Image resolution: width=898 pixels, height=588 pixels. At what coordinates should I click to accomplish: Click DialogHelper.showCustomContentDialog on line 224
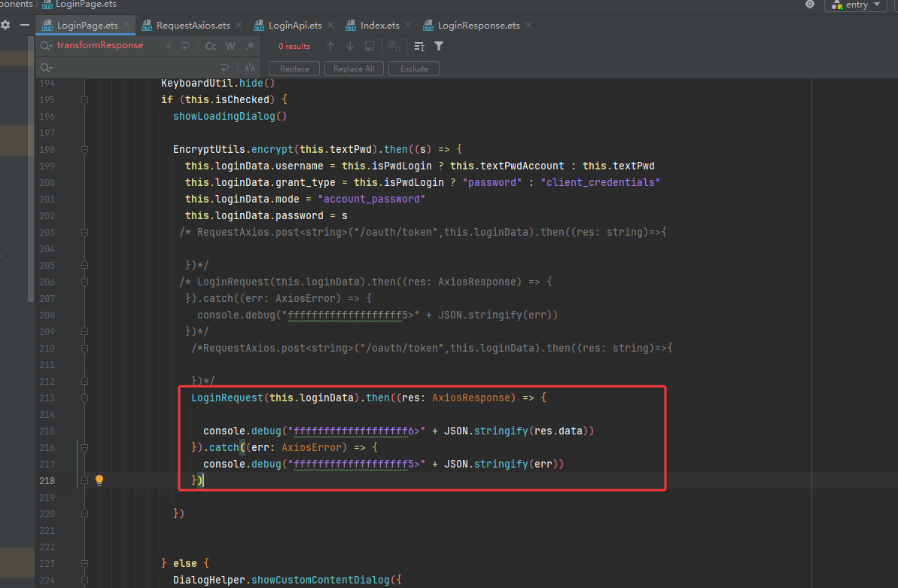[282, 580]
